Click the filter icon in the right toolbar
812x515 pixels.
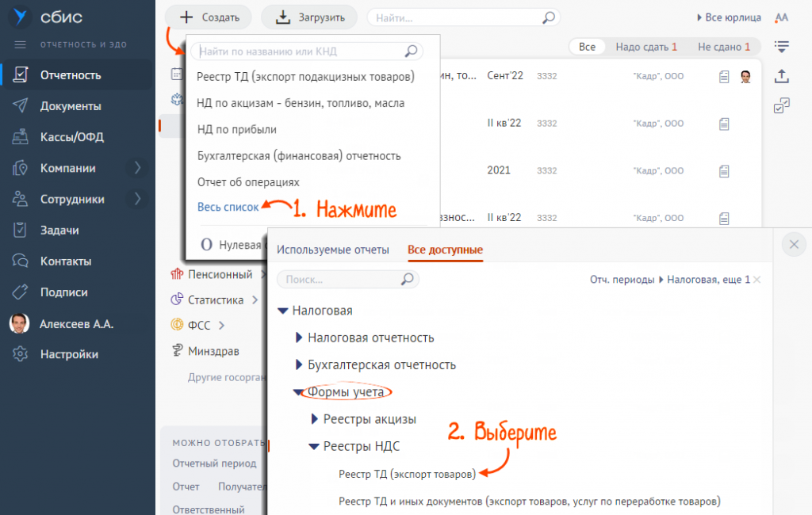(x=782, y=46)
